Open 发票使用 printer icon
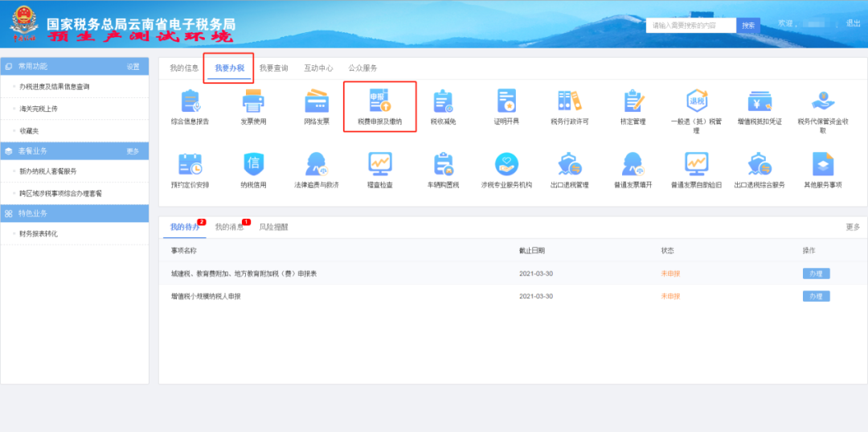 253,101
